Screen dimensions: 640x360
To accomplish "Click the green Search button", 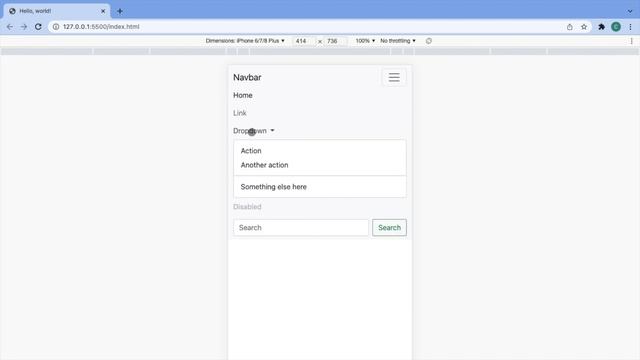I will pyautogui.click(x=389, y=228).
